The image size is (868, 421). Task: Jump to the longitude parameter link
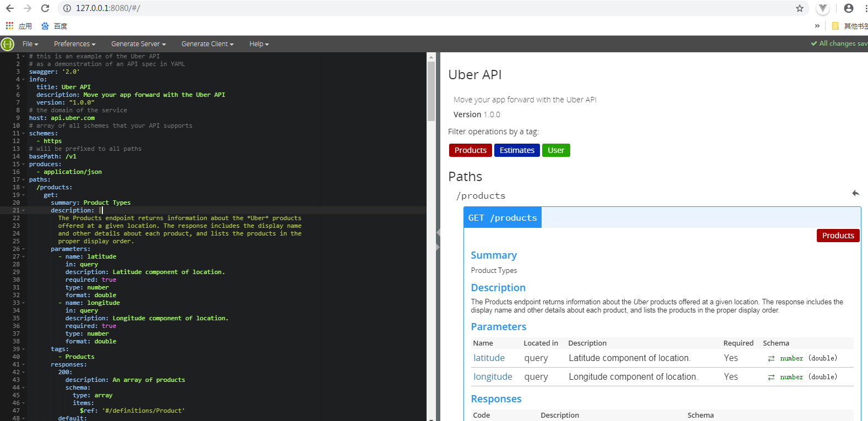click(493, 377)
